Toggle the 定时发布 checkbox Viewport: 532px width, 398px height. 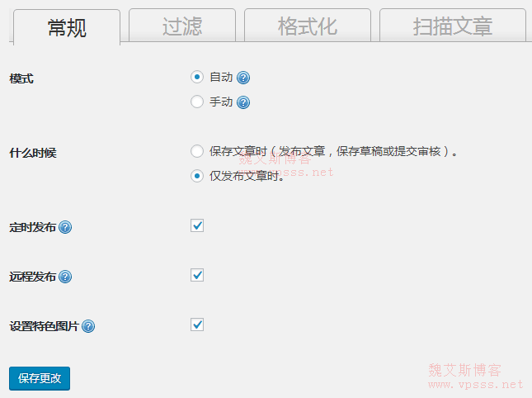tap(197, 225)
